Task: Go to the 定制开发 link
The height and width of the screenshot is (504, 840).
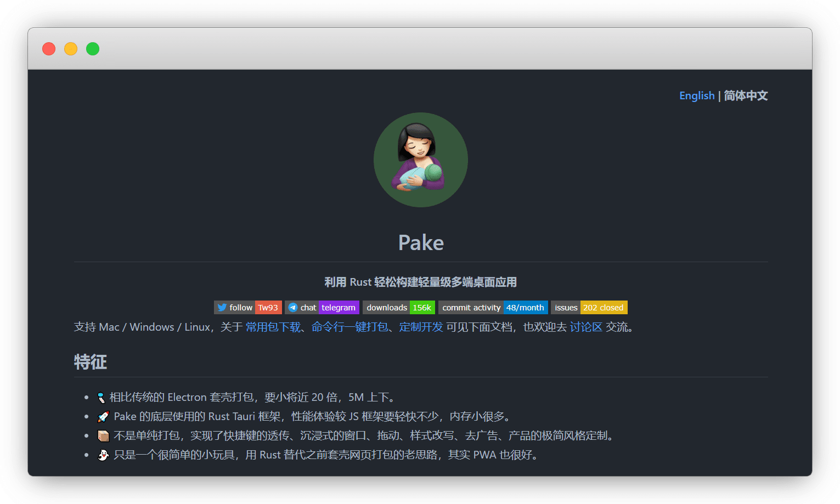Action: pyautogui.click(x=421, y=327)
